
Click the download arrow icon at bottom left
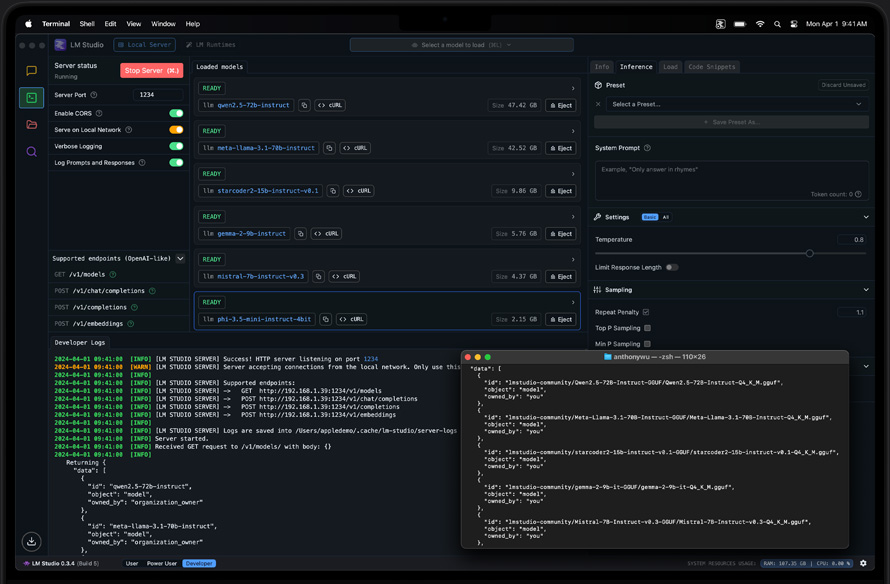[x=31, y=541]
